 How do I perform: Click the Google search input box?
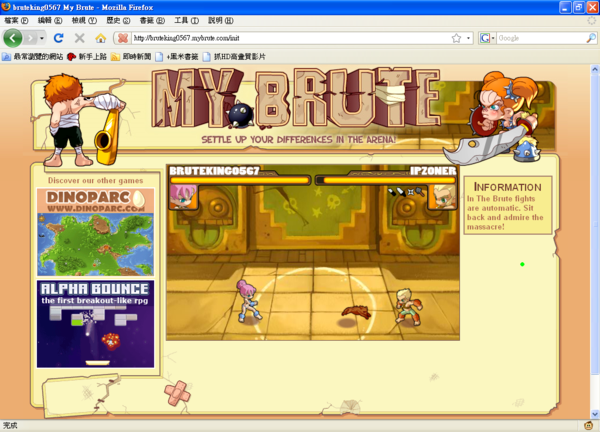pos(541,38)
